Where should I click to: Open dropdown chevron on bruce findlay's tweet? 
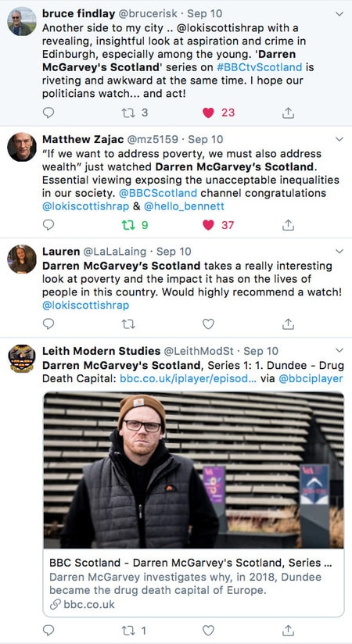[x=339, y=14]
